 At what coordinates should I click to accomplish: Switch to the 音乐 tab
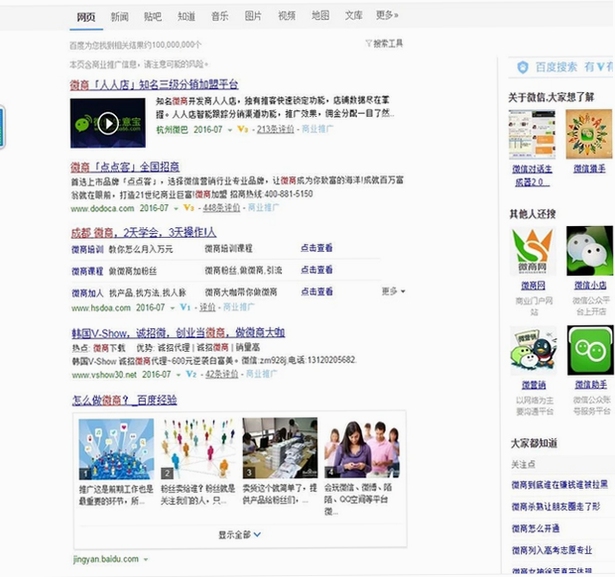click(x=220, y=16)
